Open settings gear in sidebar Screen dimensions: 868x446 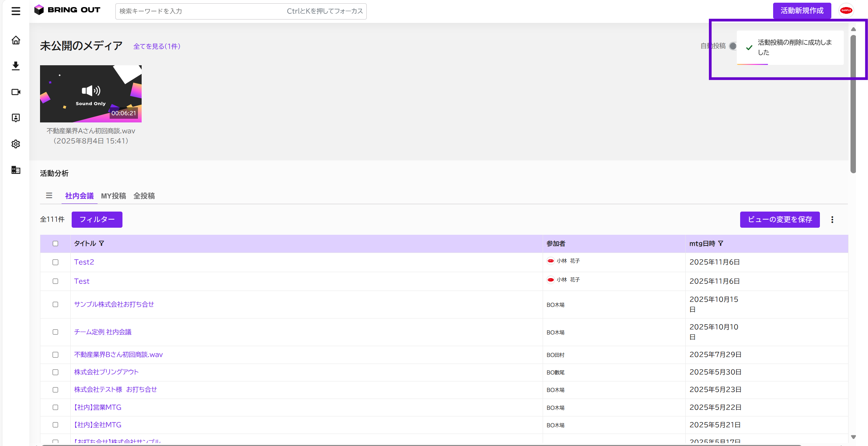15,144
